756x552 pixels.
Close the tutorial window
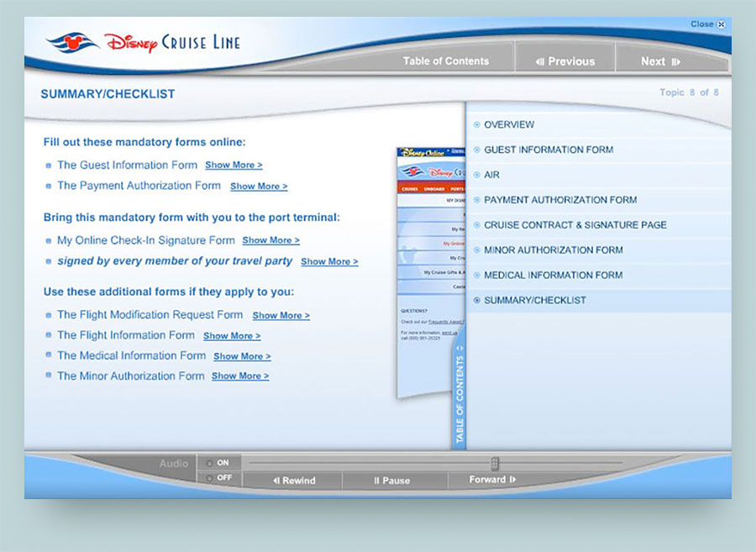click(707, 24)
